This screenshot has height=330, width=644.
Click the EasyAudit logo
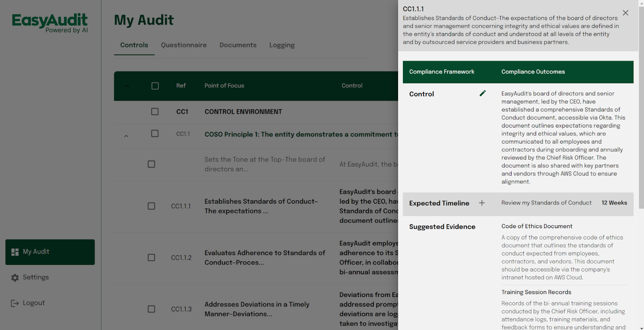tap(50, 23)
